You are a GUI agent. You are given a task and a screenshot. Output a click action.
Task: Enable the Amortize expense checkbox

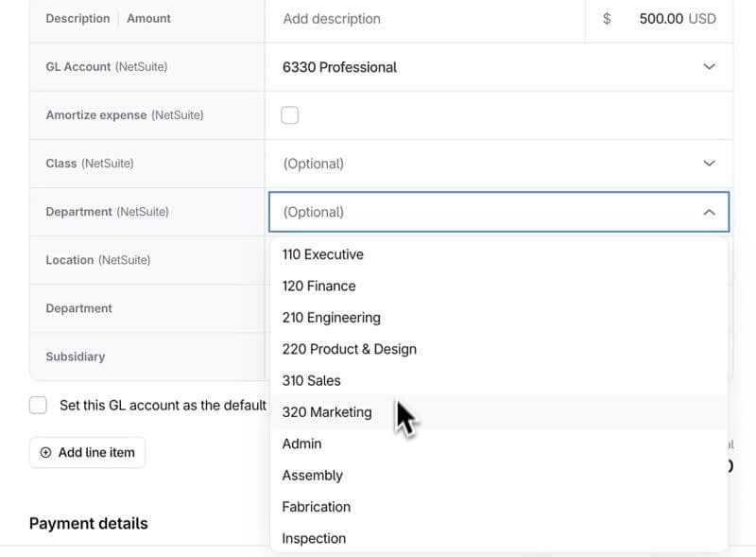(x=290, y=115)
